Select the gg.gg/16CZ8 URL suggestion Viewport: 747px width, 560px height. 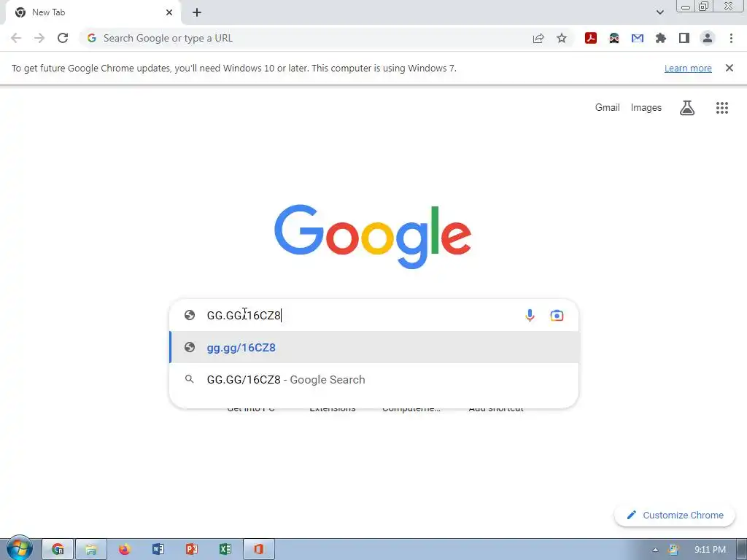coord(374,347)
